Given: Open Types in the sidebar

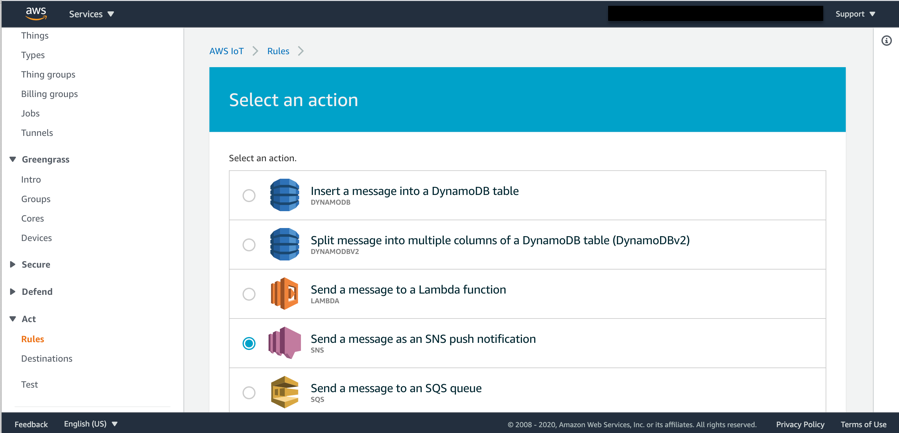Looking at the screenshot, I should 33,55.
